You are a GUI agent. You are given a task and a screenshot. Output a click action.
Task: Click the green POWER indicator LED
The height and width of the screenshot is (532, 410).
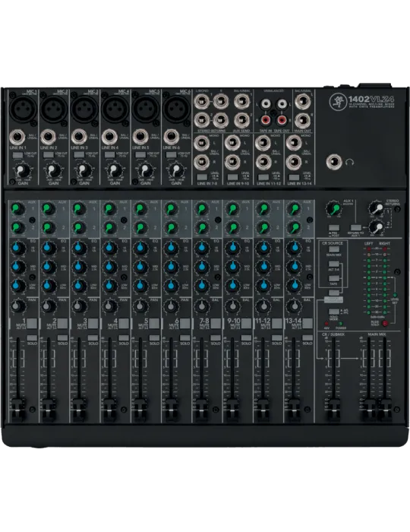(x=340, y=323)
